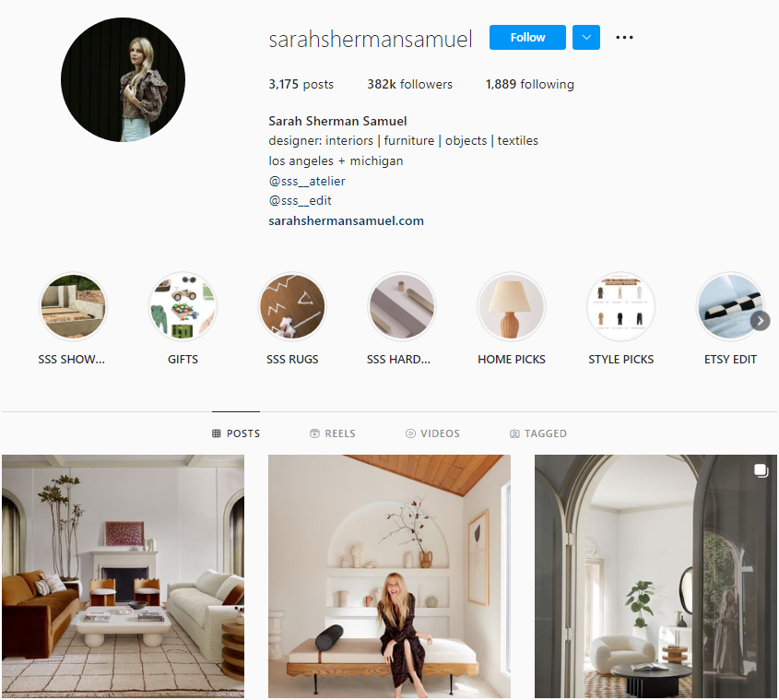779x700 pixels.
Task: Switch to the REELS tab
Action: (333, 433)
